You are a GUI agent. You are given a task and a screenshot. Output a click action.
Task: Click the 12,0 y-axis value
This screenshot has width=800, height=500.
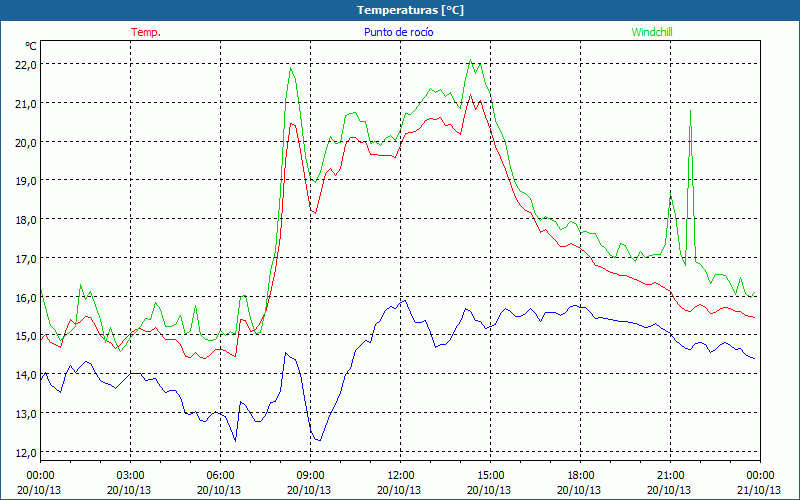[28, 453]
